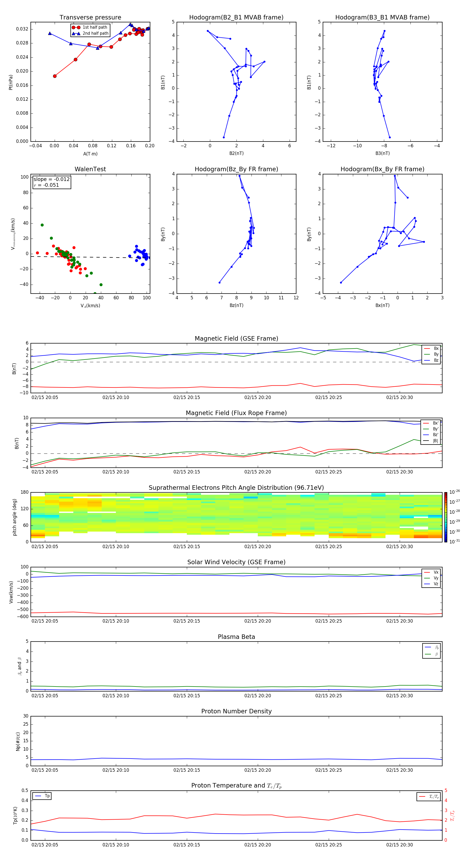Click the 'Bx(nT)' x-axis label
Screen dimensions: 473x868
(x=382, y=306)
